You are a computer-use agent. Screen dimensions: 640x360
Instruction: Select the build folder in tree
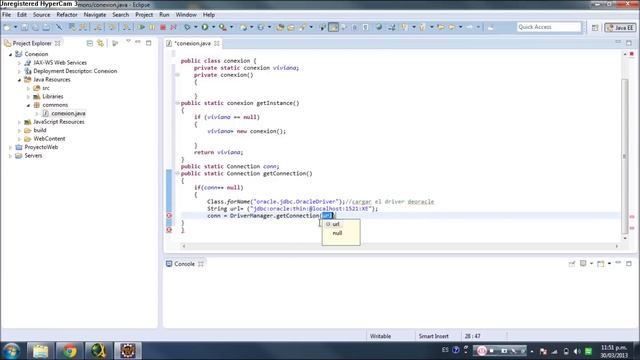point(40,130)
